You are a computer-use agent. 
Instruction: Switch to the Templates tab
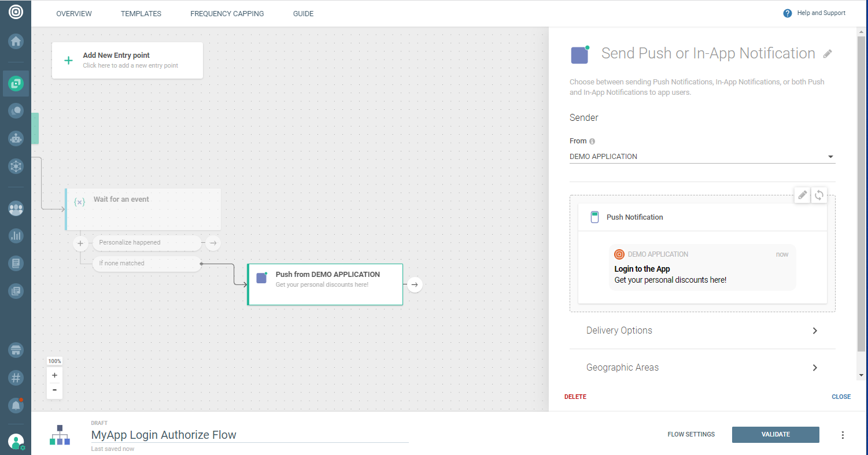141,14
